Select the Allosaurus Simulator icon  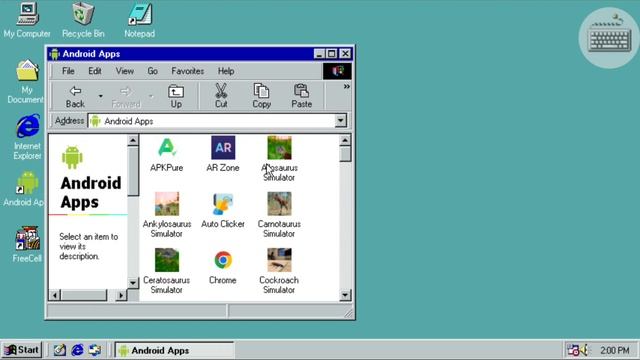click(x=279, y=148)
